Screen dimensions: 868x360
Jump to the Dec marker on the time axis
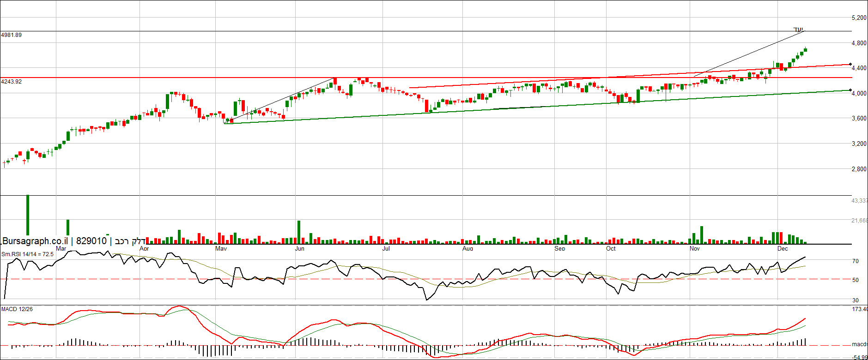tap(783, 249)
